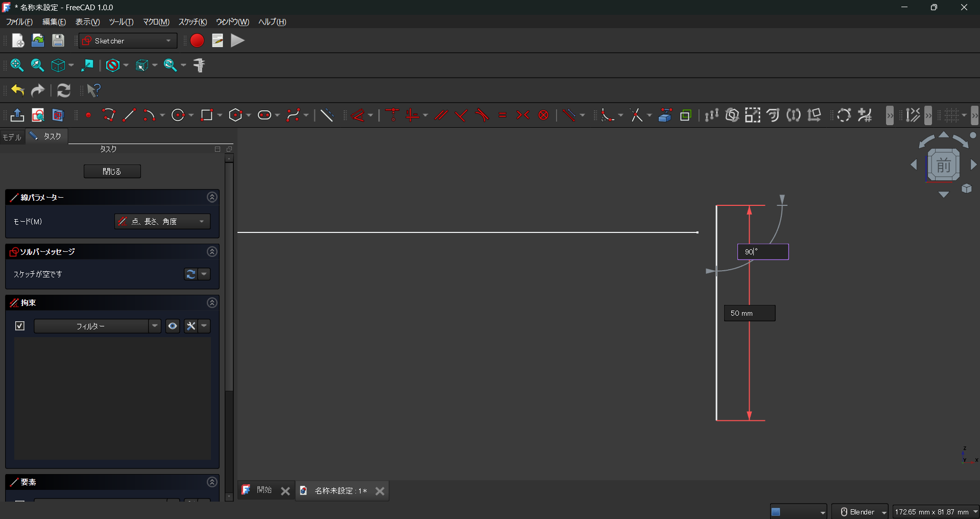Apply the Perpendicular constraint

(462, 115)
